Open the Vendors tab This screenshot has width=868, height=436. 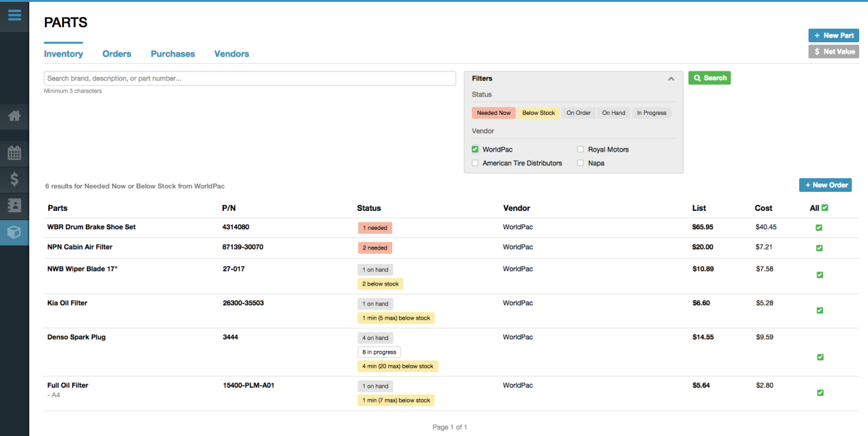pyautogui.click(x=231, y=54)
